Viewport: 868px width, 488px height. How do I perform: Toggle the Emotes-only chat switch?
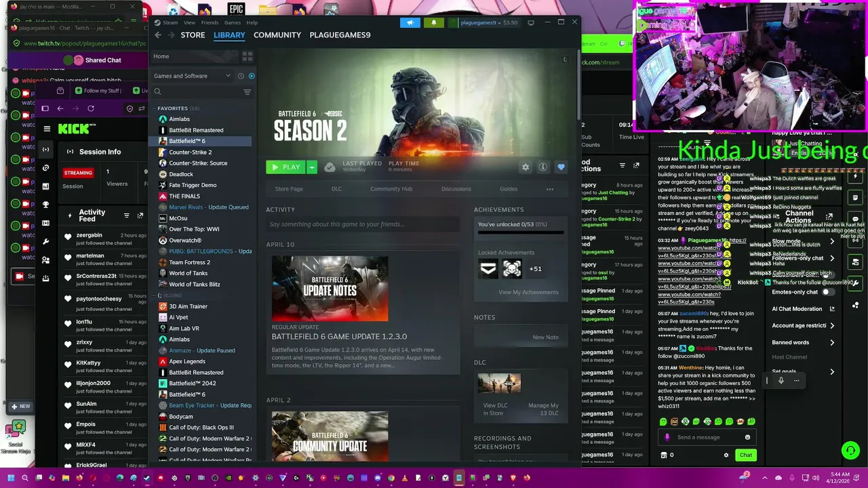(x=827, y=292)
